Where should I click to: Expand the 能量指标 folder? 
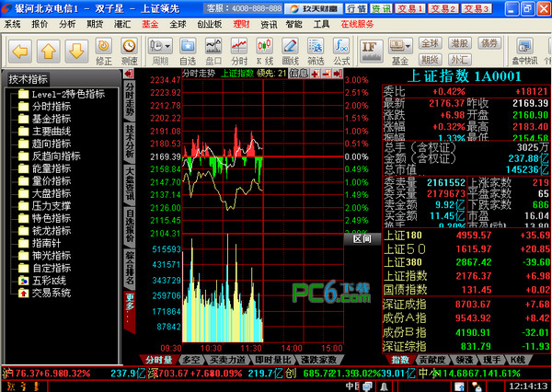coord(45,168)
